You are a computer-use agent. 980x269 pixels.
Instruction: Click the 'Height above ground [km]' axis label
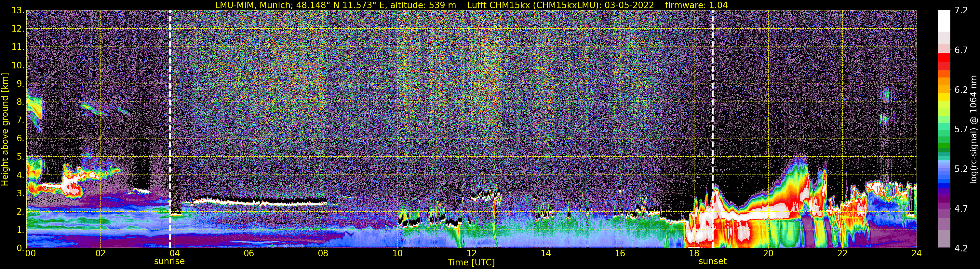[5, 129]
